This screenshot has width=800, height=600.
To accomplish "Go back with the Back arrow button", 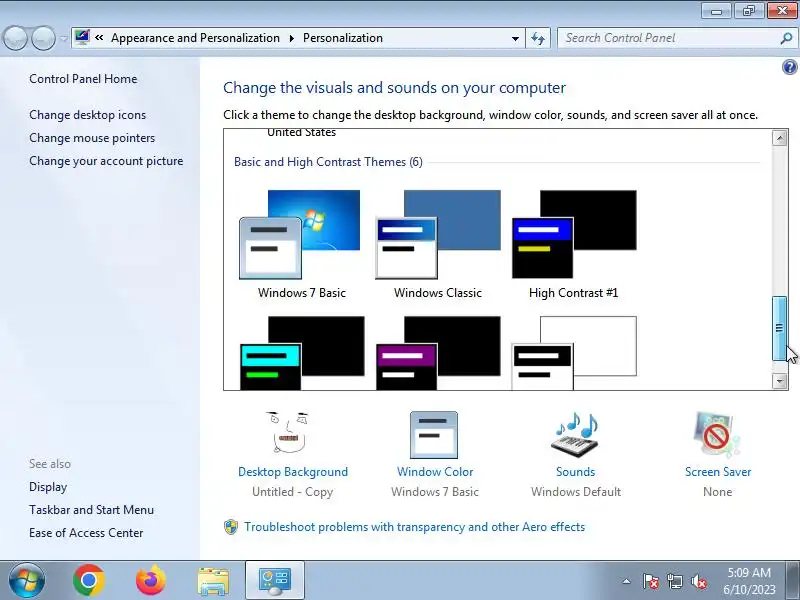I will click(15, 38).
